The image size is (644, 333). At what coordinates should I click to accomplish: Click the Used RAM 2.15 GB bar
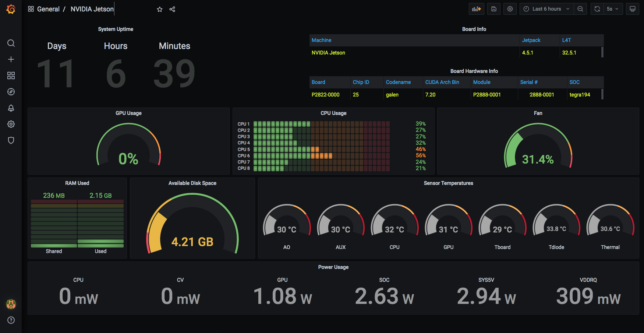point(100,224)
